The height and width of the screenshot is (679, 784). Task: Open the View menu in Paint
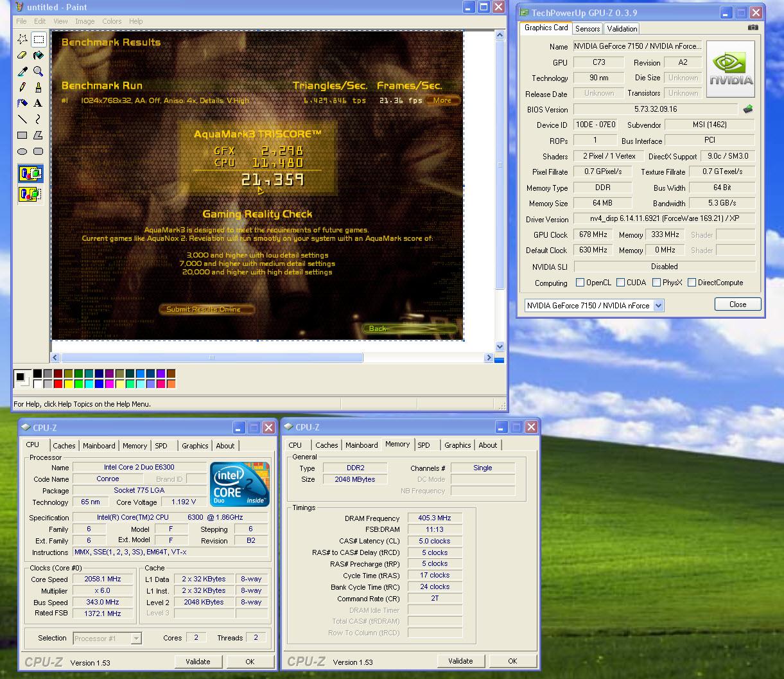coord(60,21)
